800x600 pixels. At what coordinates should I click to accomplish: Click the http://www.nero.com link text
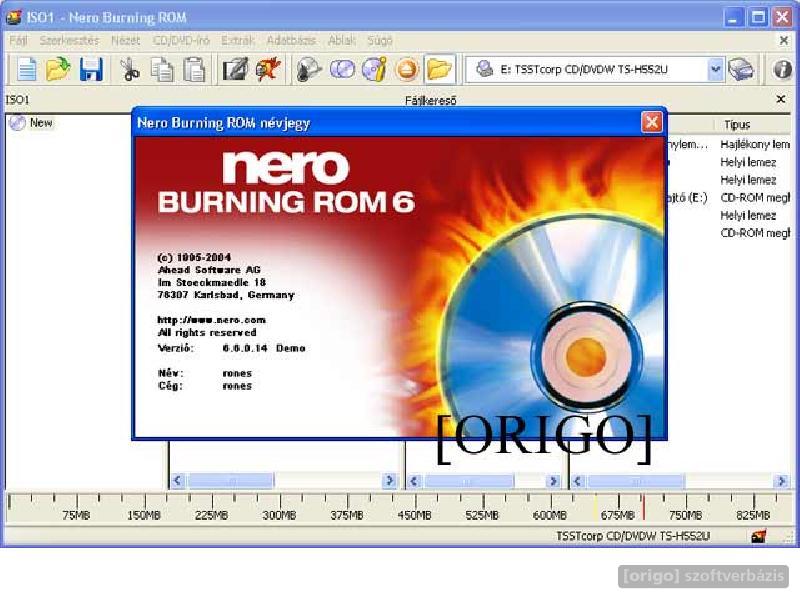211,320
